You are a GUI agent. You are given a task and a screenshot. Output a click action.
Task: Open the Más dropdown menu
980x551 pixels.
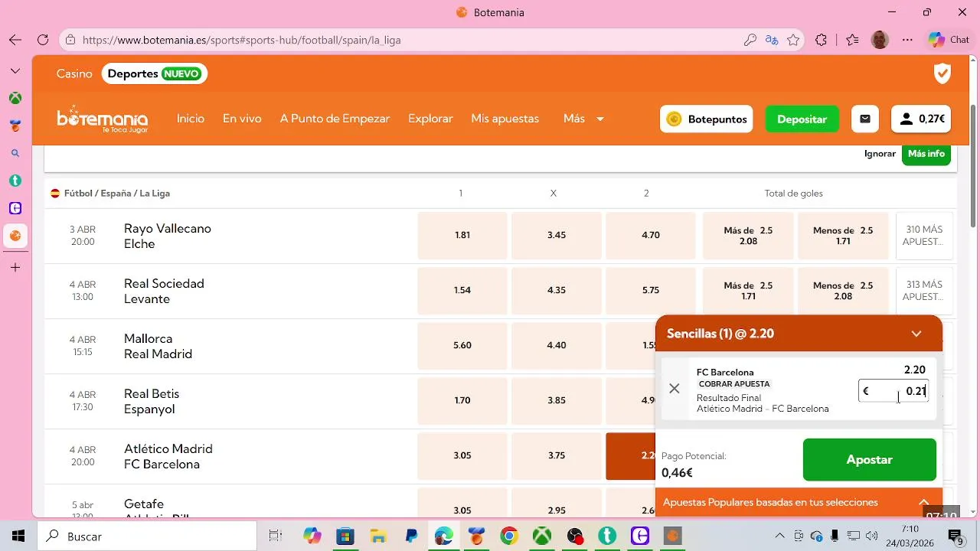click(583, 119)
